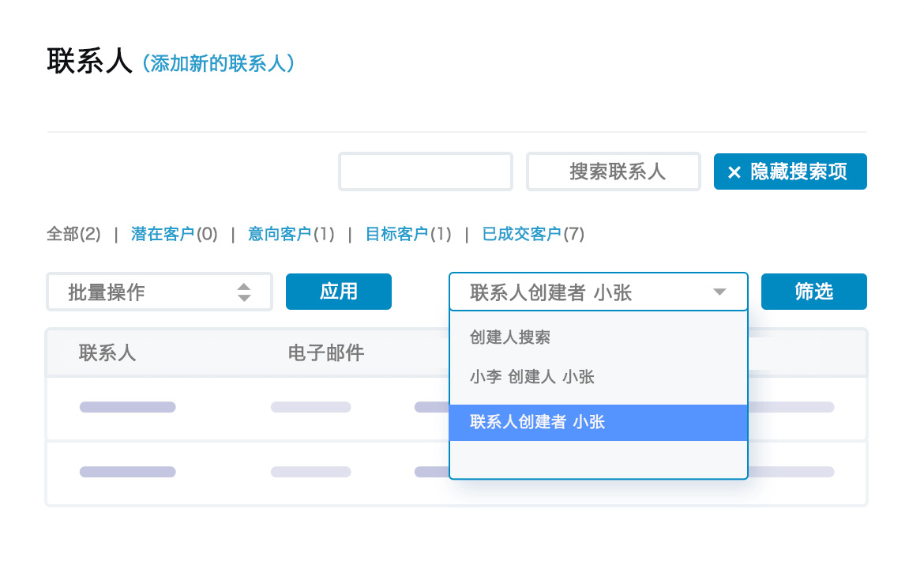Focus the empty search text field
Screen dimensions: 924x569
click(x=426, y=171)
